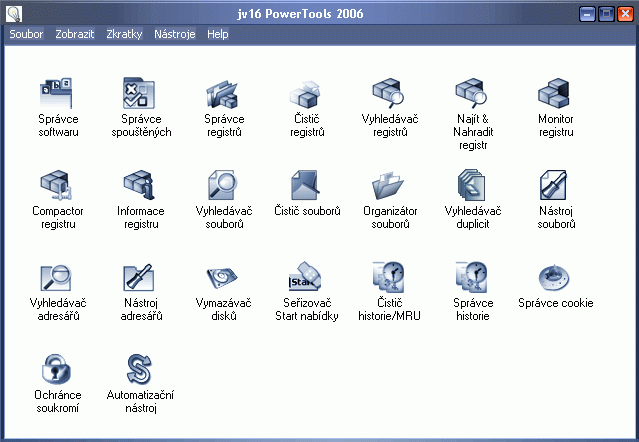
Task: Open the Soubor menu
Action: [x=26, y=34]
